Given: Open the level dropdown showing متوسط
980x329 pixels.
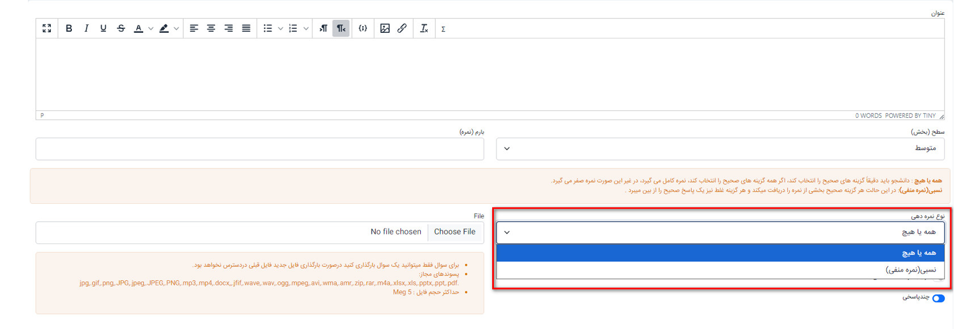Looking at the screenshot, I should [720, 149].
